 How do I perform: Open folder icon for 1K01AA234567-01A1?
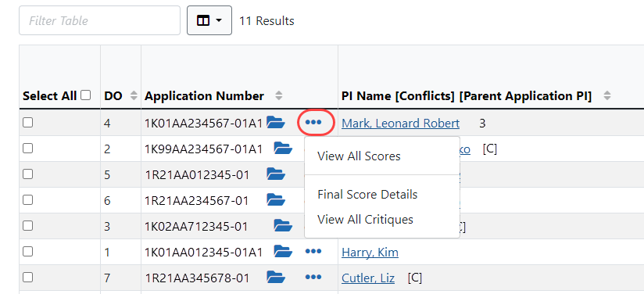click(x=276, y=122)
